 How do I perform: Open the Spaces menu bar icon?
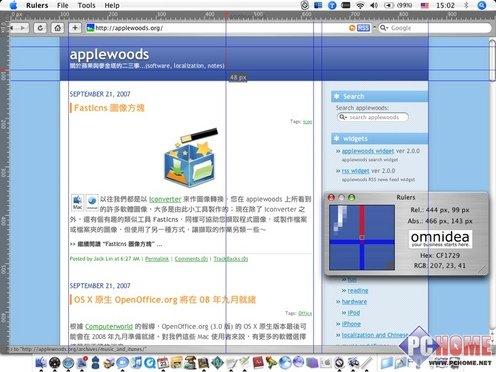pyautogui.click(x=318, y=5)
